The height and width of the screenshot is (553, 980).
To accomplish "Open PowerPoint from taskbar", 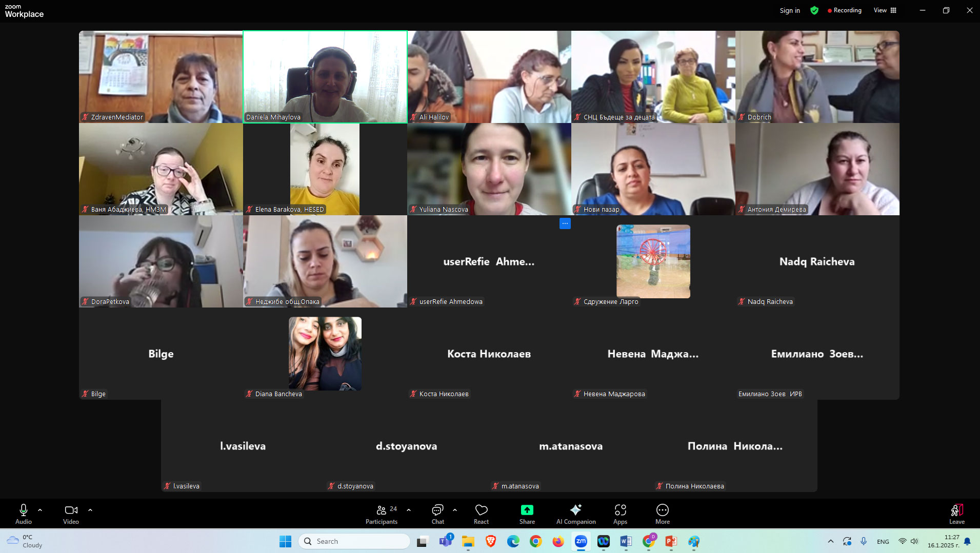I will click(x=671, y=541).
